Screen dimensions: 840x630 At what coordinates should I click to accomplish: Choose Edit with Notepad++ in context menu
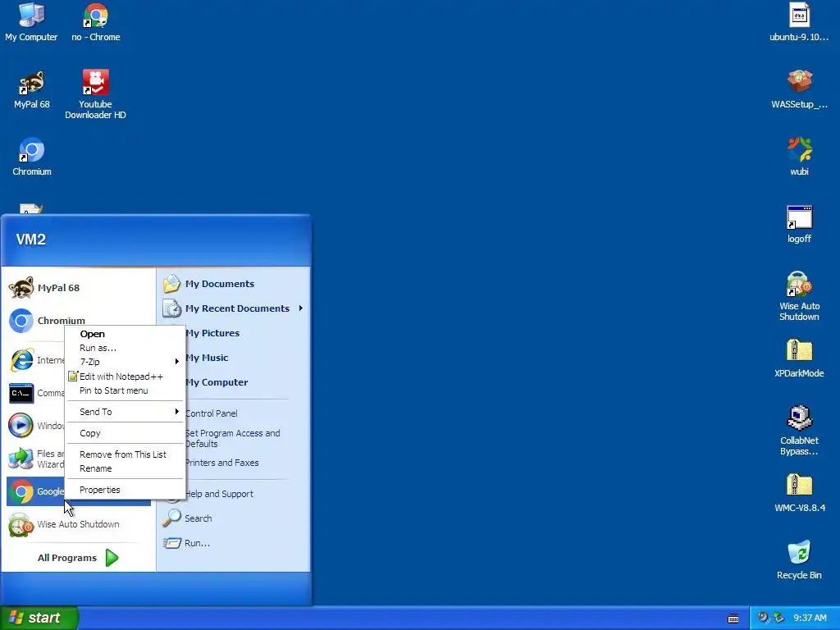pos(125,376)
